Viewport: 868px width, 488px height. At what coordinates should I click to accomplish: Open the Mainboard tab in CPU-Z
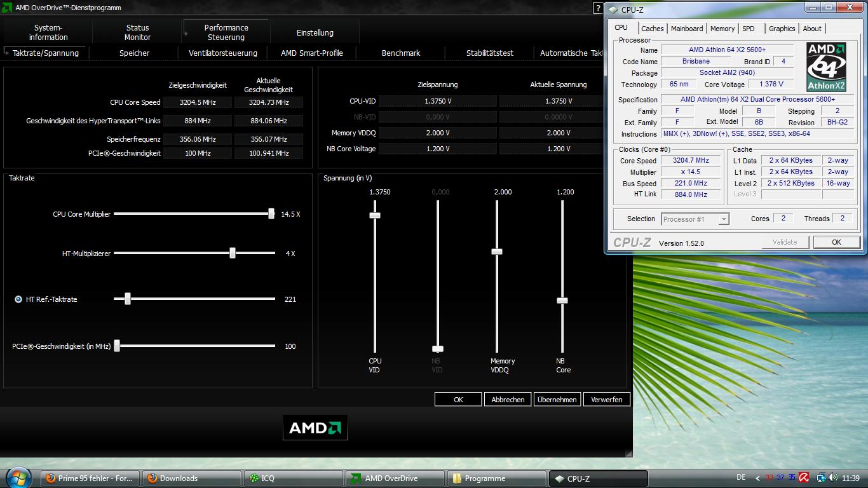tap(687, 29)
